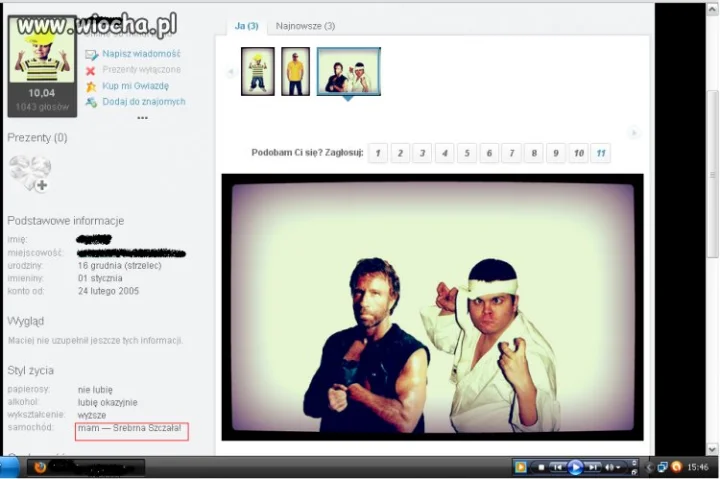This screenshot has width=720, height=479.
Task: Click the red X beside Prezenty wyłączone
Action: pyautogui.click(x=90, y=71)
